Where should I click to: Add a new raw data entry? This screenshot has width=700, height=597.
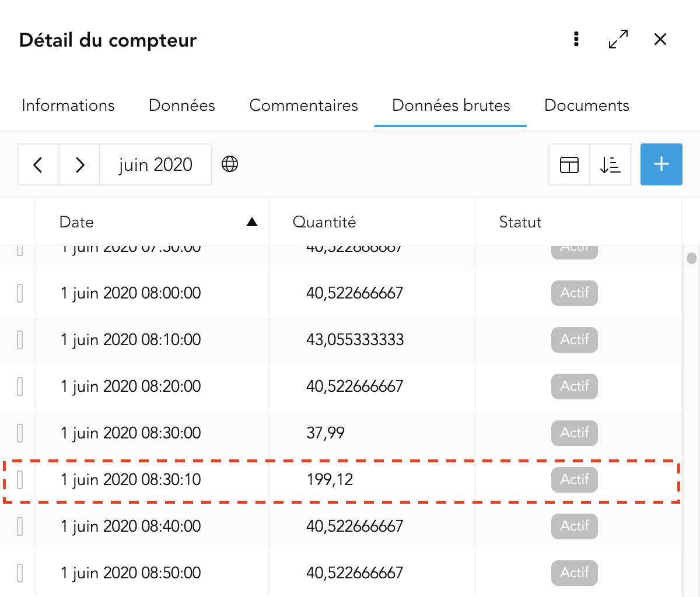point(661,164)
